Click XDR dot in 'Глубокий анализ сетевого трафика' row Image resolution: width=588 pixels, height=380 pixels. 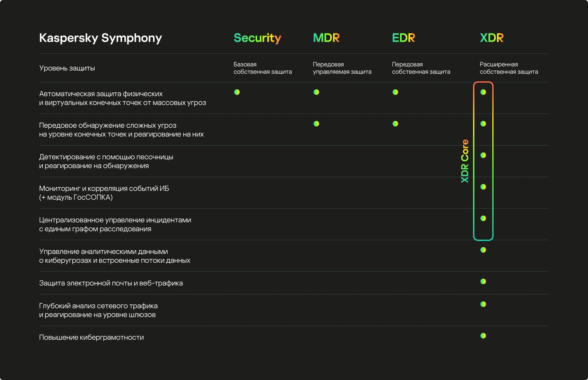[483, 304]
